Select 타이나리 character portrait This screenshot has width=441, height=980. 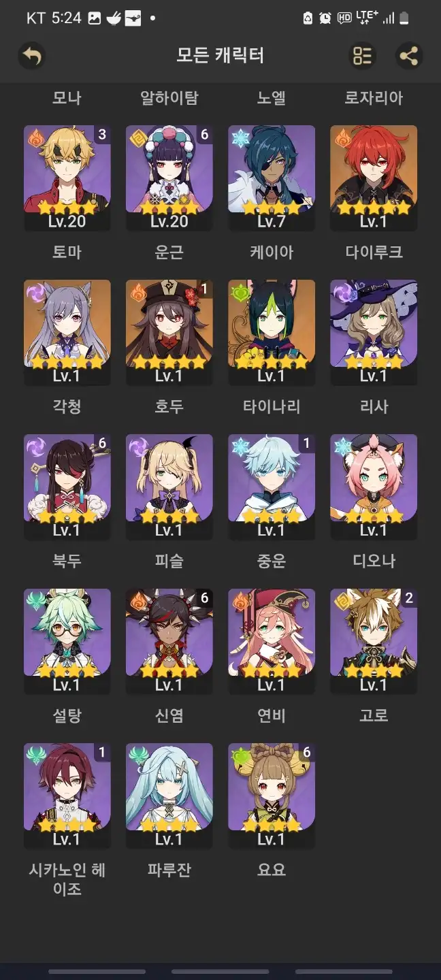[271, 333]
